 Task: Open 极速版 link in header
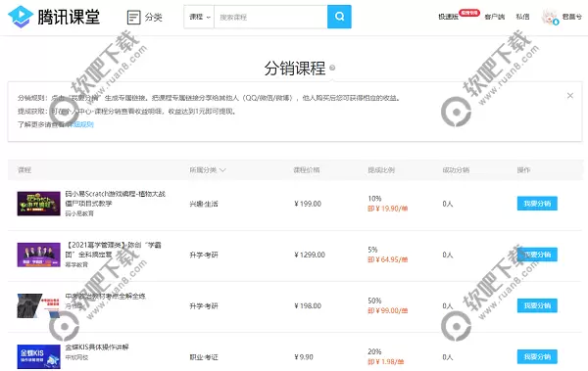pyautogui.click(x=448, y=17)
